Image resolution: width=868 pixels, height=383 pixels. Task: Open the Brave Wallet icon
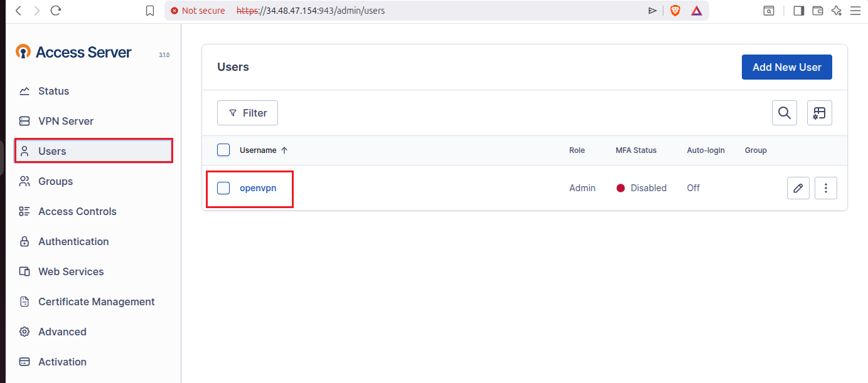click(817, 11)
